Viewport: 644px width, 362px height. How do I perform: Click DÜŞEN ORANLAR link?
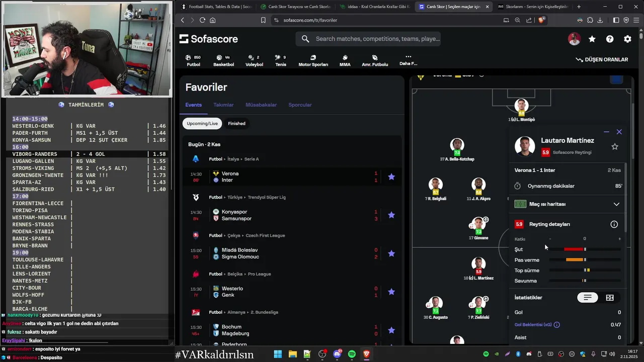pos(602,59)
